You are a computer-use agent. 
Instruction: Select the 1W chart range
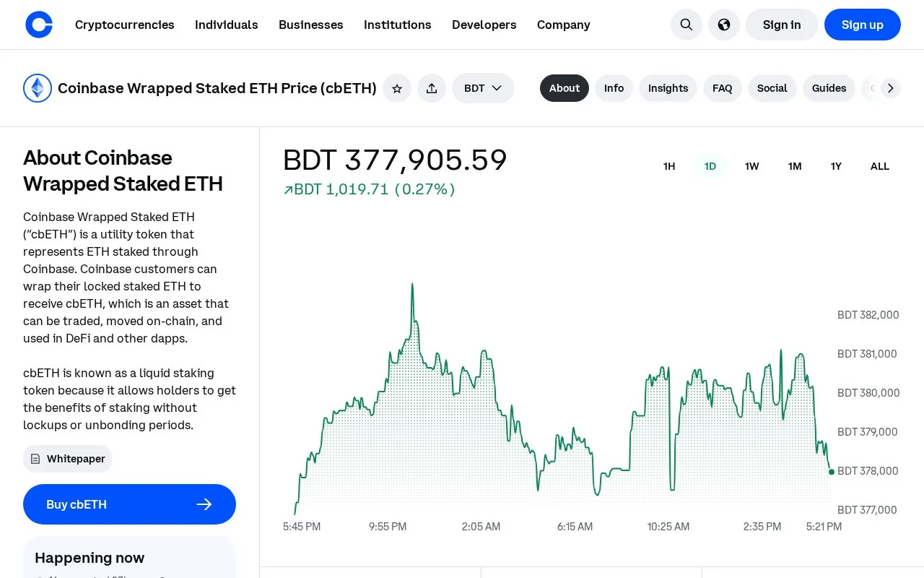click(x=752, y=166)
